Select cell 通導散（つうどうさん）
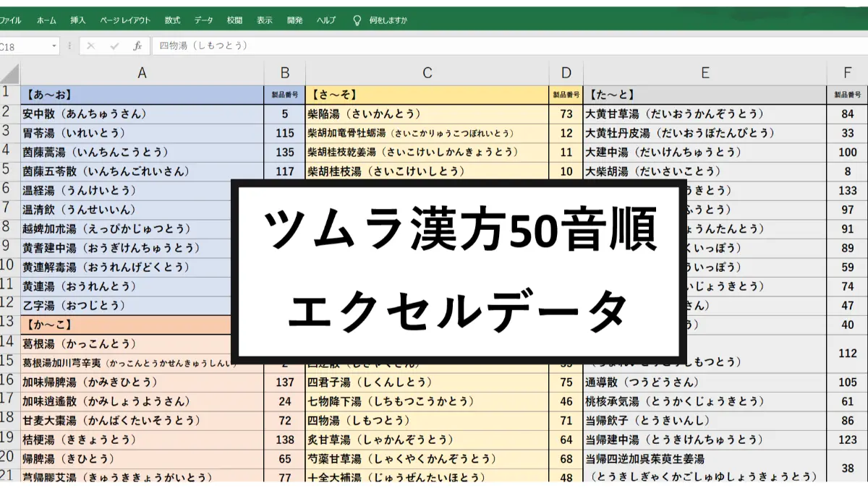This screenshot has width=868, height=488. tap(705, 382)
